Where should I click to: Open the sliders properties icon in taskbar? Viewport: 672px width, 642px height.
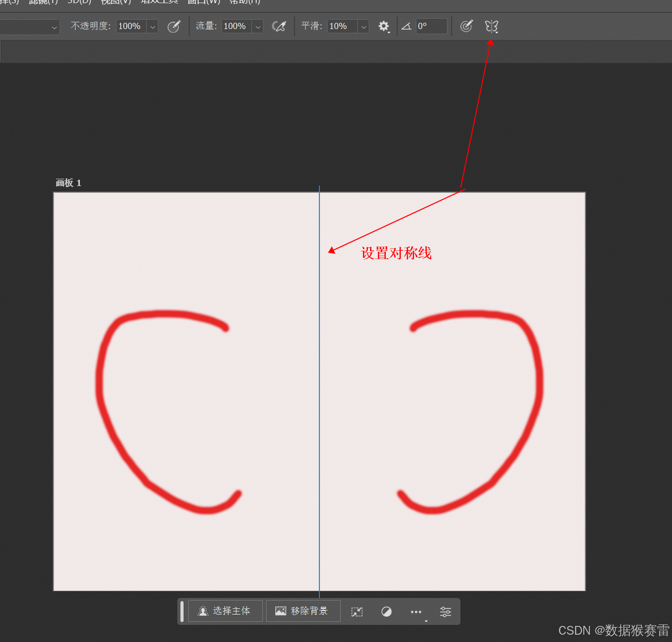[445, 611]
